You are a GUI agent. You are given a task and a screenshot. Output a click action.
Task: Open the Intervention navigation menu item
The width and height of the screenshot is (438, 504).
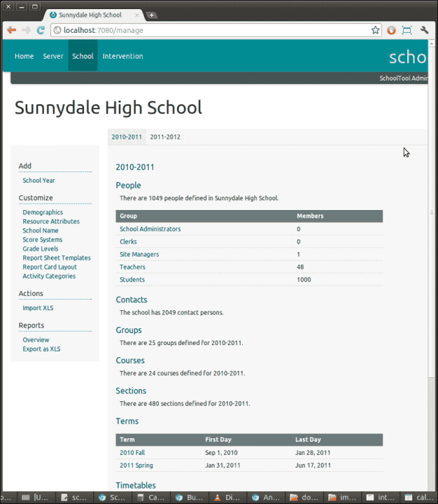point(122,56)
